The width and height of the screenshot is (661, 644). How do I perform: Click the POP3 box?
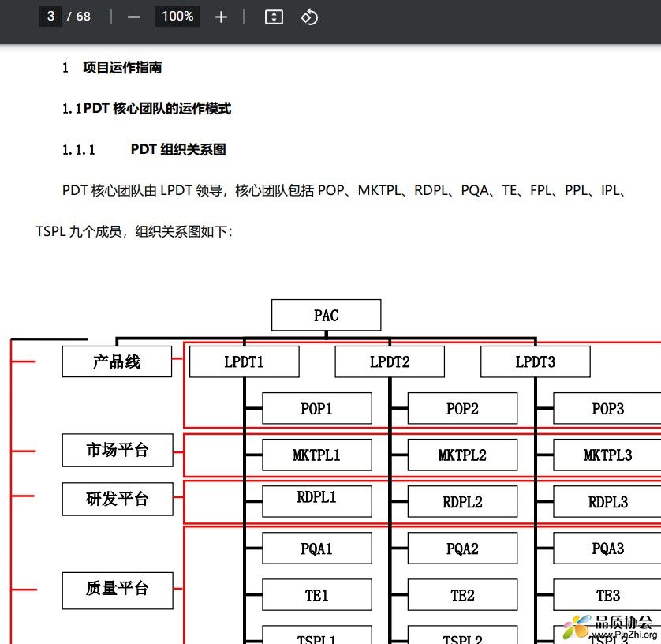pos(607,408)
